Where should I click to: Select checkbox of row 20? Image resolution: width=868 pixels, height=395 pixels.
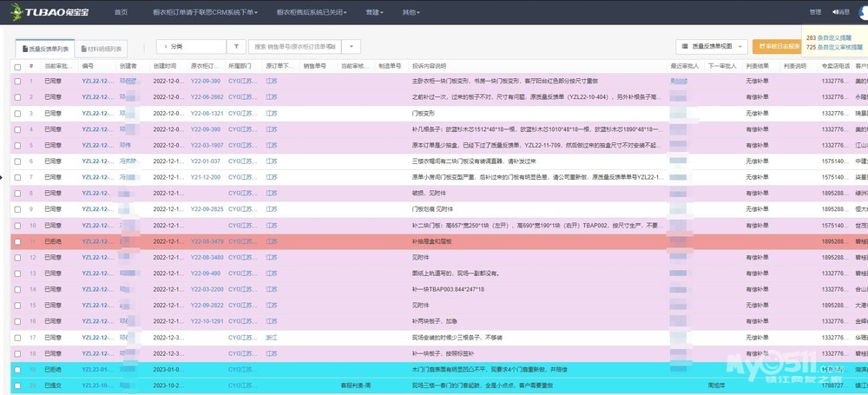[17, 385]
